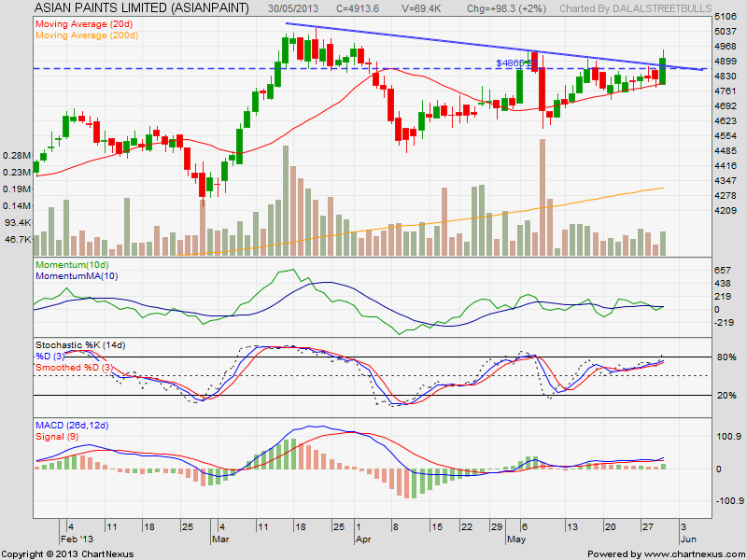
Task: Click the Copyright © 2013 ChartNexus text
Action: click(67, 554)
